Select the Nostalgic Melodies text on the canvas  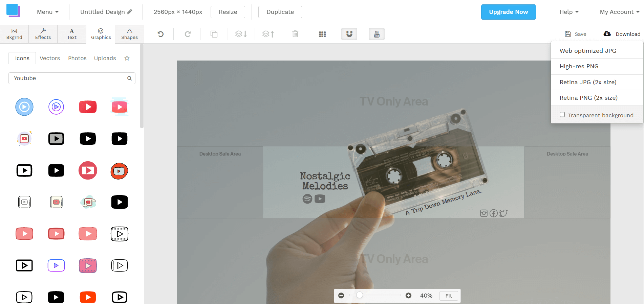(x=325, y=181)
